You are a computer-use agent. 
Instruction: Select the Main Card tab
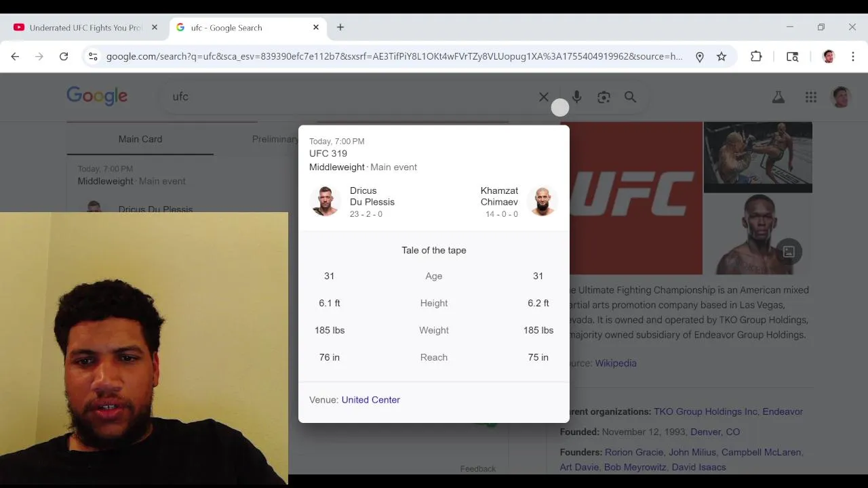pos(140,139)
